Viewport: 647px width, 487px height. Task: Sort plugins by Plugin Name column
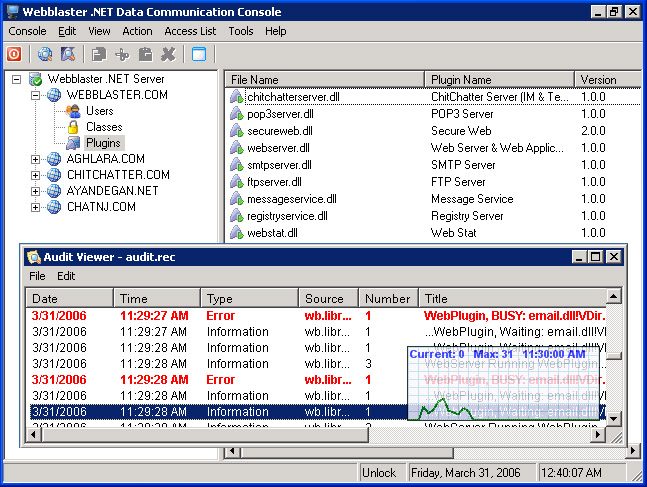coord(499,80)
